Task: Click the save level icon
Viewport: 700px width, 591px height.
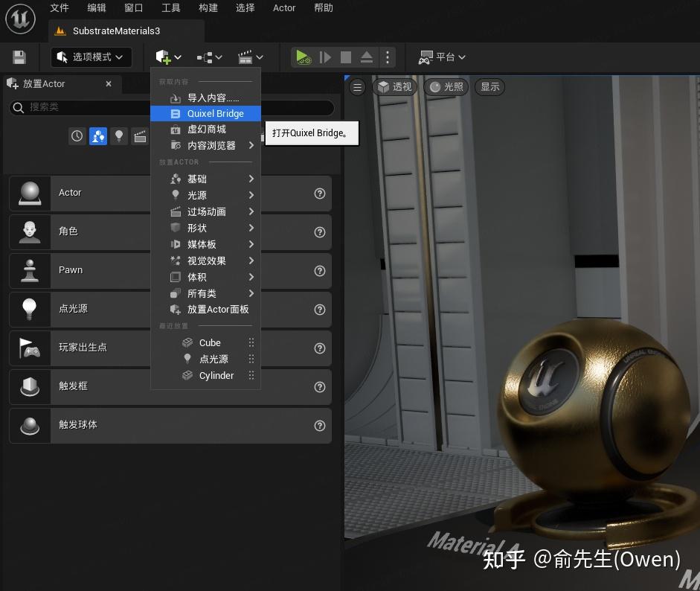Action: click(x=18, y=57)
